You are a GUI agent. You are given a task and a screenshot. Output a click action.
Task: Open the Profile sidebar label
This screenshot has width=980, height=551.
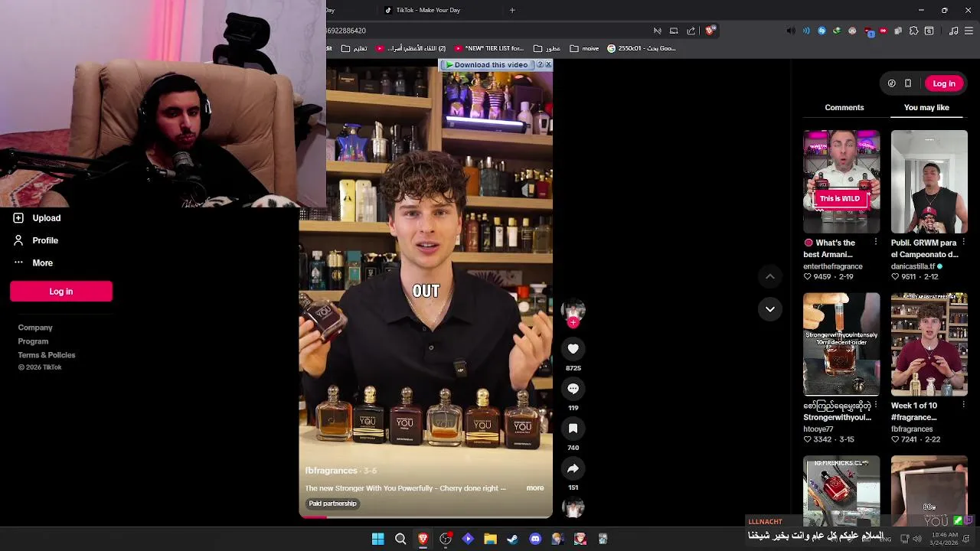[x=45, y=240]
